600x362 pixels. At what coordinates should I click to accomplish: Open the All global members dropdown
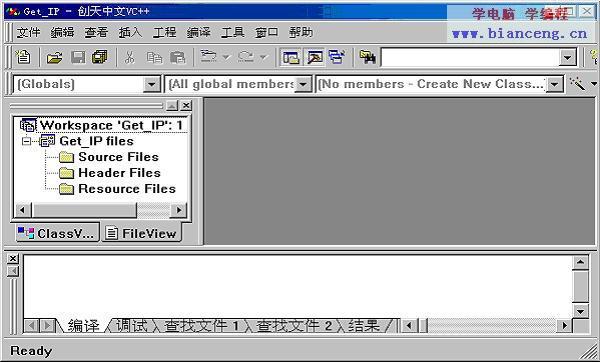click(303, 84)
